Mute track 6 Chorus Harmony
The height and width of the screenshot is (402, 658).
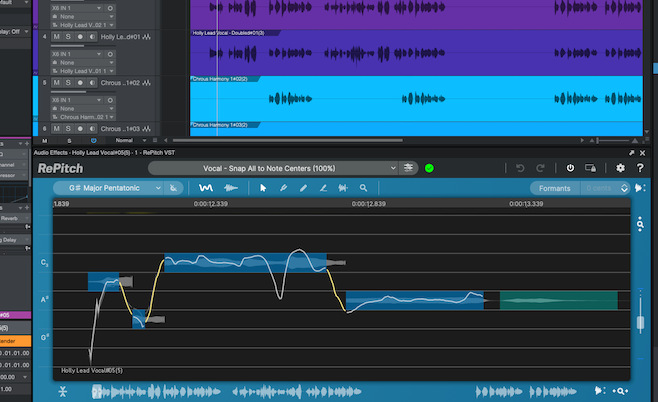[56, 129]
